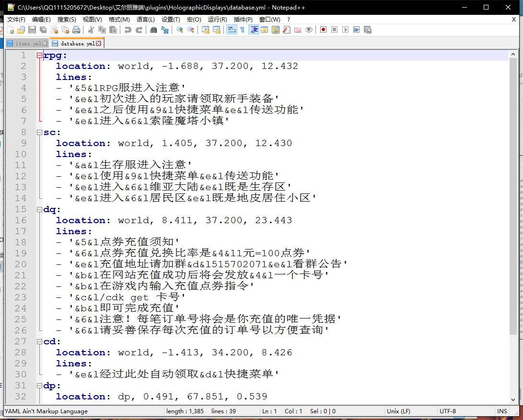The width and height of the screenshot is (523, 420).
Task: Click the synchronize vertical scrolling icon
Action: point(206,30)
